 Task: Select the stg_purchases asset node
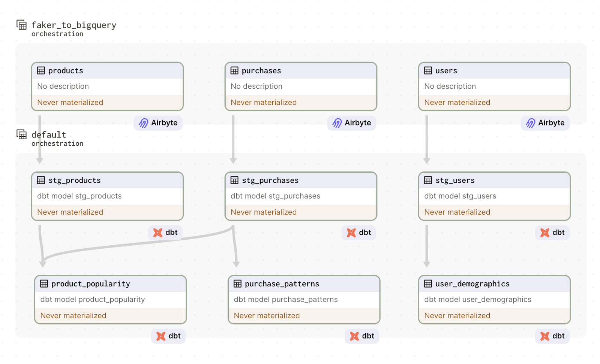(x=301, y=196)
